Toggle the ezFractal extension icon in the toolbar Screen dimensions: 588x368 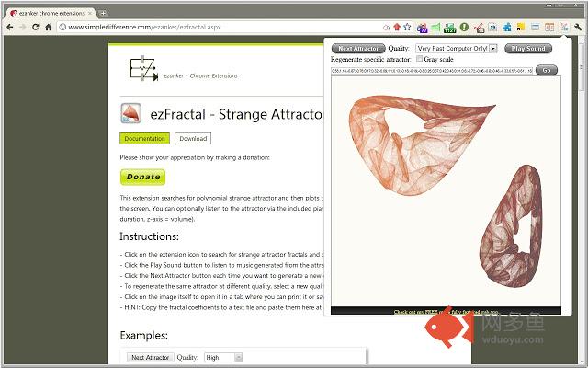563,27
